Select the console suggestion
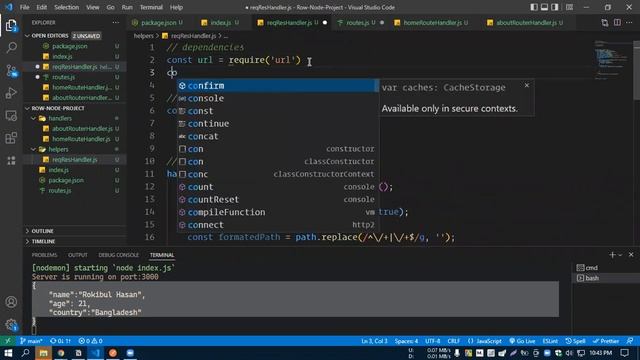Viewport: 640px width, 360px height. (278, 98)
